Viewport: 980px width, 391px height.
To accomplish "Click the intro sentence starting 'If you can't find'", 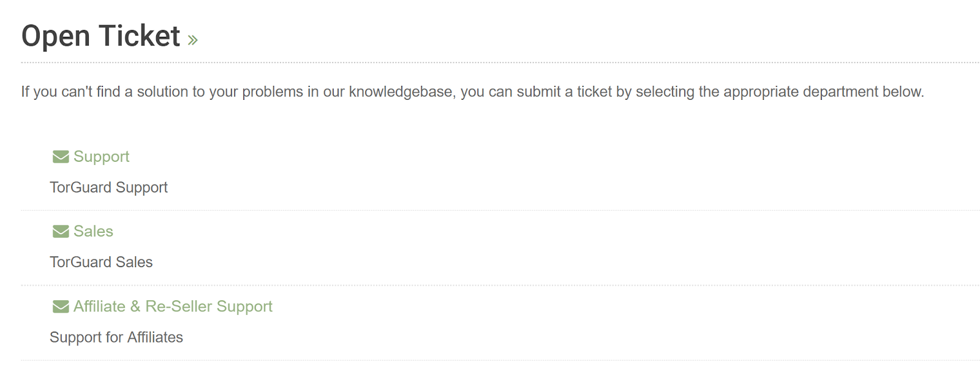I will [472, 92].
